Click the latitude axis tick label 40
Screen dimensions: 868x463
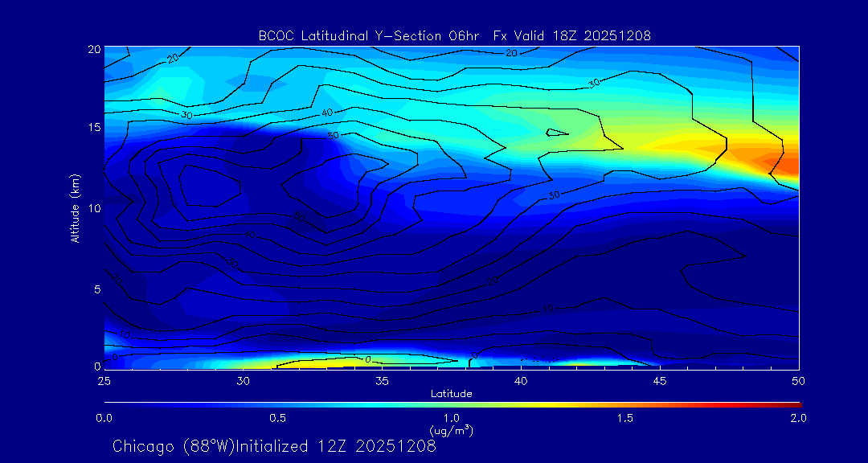[x=521, y=380]
